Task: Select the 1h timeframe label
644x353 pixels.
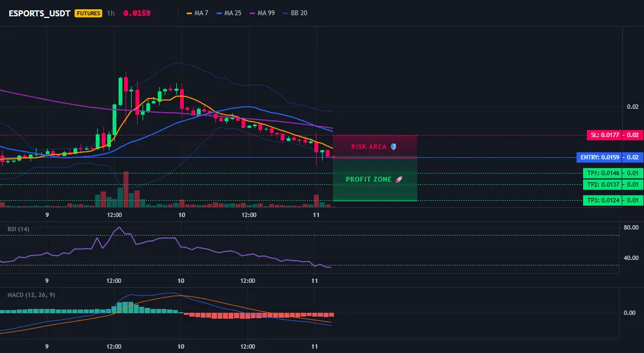Action: click(111, 13)
